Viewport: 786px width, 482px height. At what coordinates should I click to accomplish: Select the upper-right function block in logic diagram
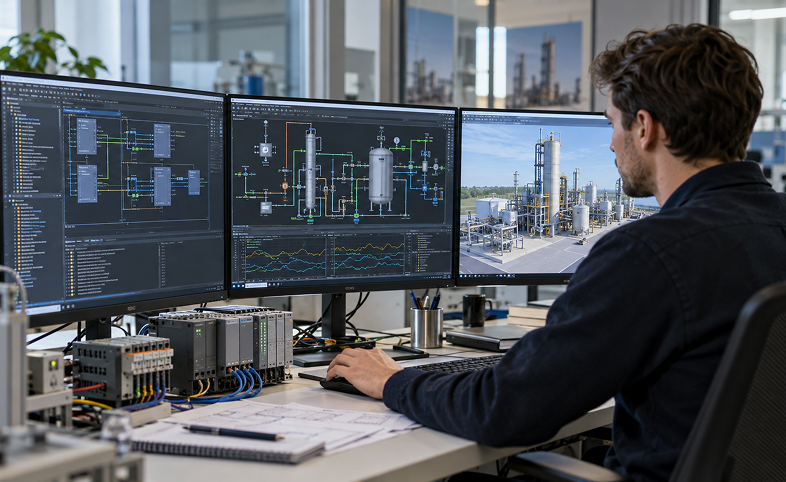point(162,141)
